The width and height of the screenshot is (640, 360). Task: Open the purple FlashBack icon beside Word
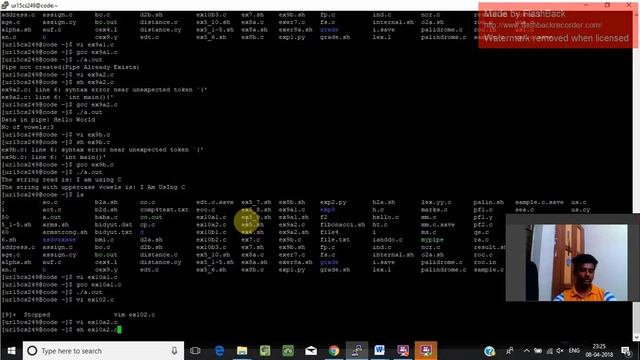403,351
